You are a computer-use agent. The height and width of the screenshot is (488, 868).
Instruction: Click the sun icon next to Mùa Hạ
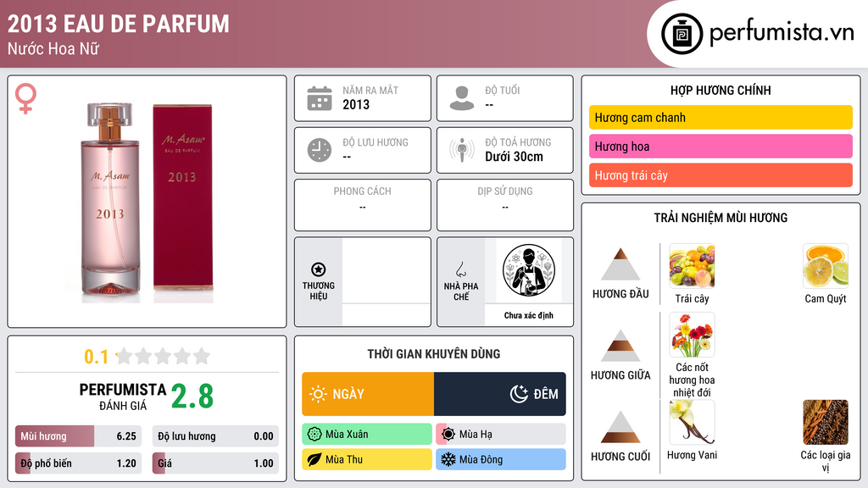pos(448,435)
